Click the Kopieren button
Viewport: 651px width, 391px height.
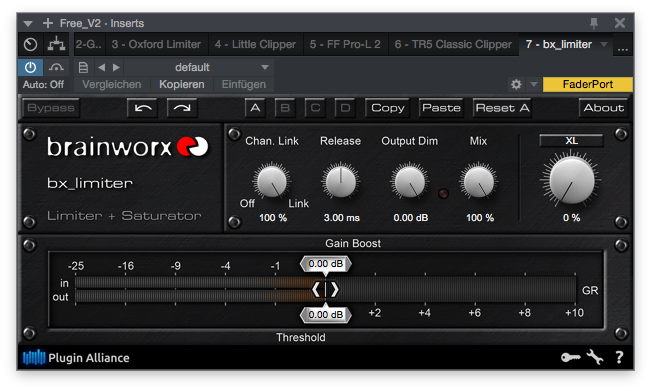[x=182, y=85]
